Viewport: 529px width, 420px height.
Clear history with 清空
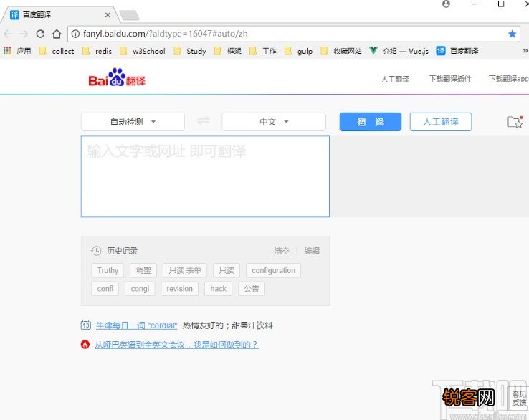click(282, 251)
